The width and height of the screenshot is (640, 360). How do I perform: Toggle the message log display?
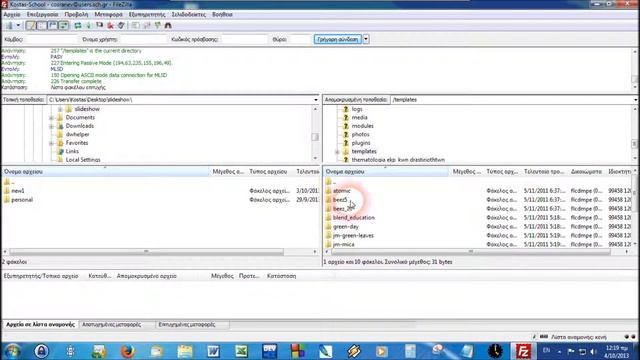pos(31,25)
